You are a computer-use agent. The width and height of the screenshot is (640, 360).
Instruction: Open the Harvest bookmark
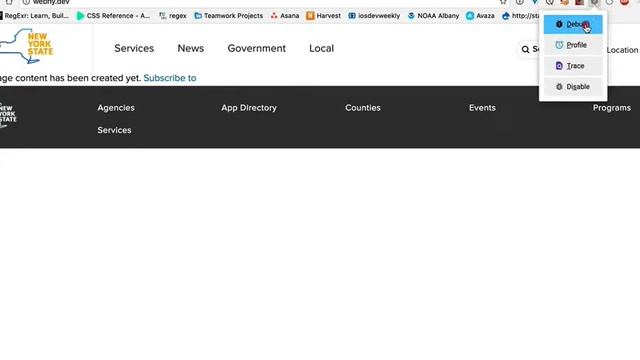[x=323, y=16]
